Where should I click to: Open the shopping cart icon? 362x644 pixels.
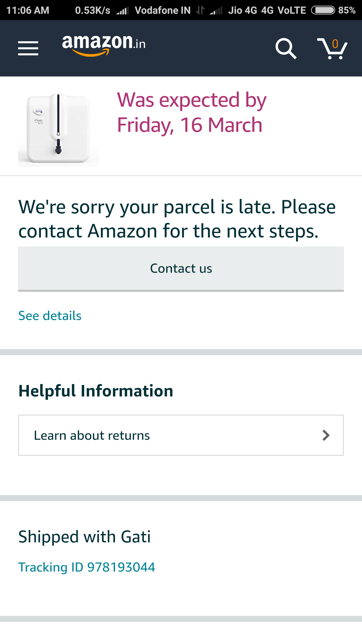point(332,48)
